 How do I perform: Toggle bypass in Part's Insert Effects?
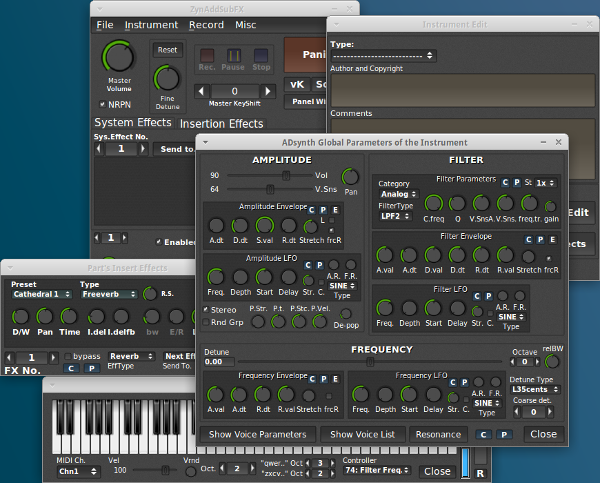(x=68, y=356)
